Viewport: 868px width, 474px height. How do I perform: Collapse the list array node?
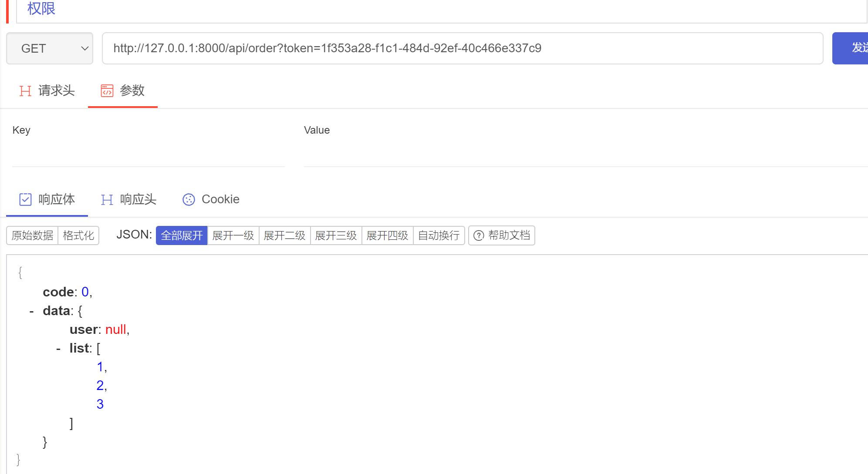pyautogui.click(x=58, y=349)
